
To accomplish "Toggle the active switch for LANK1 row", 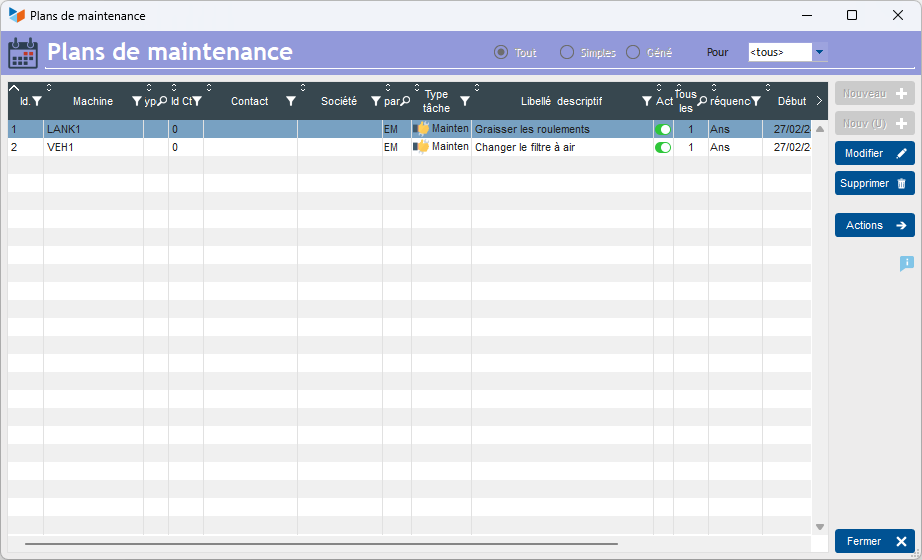I will pos(663,129).
